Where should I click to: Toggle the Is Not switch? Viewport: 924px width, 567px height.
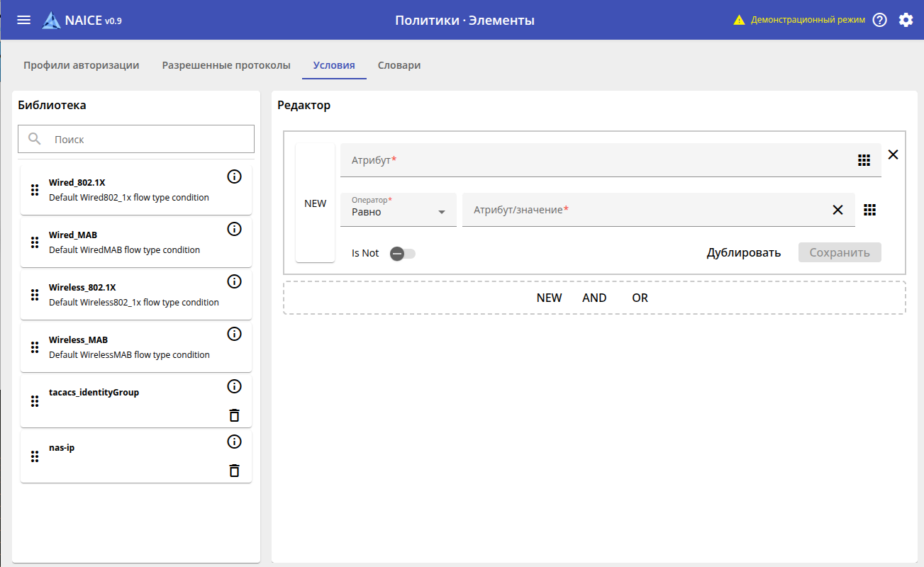pyautogui.click(x=402, y=253)
